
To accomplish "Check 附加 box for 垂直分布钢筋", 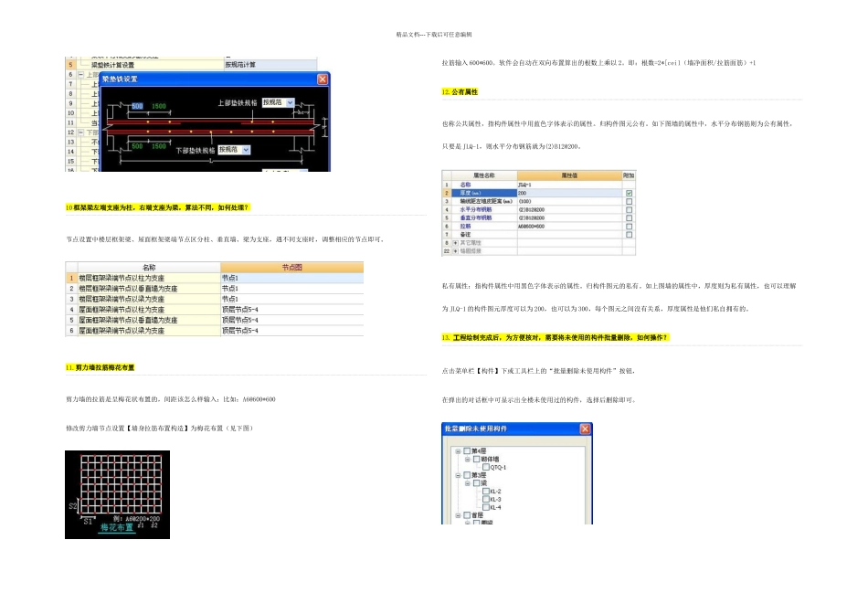I will [x=629, y=218].
